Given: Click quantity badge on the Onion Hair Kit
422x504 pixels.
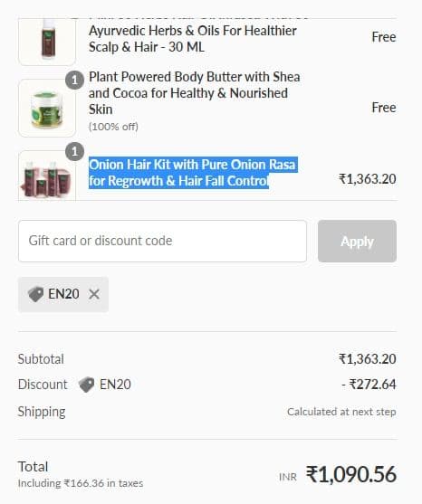Looking at the screenshot, I should click(x=74, y=151).
